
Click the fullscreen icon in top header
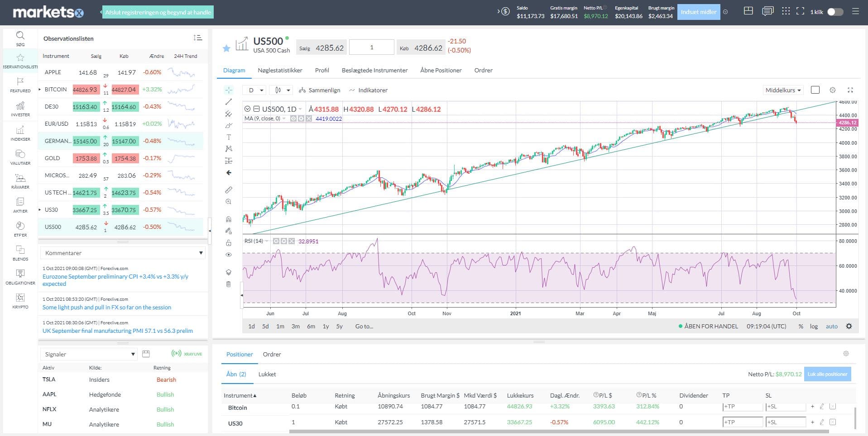click(x=800, y=11)
